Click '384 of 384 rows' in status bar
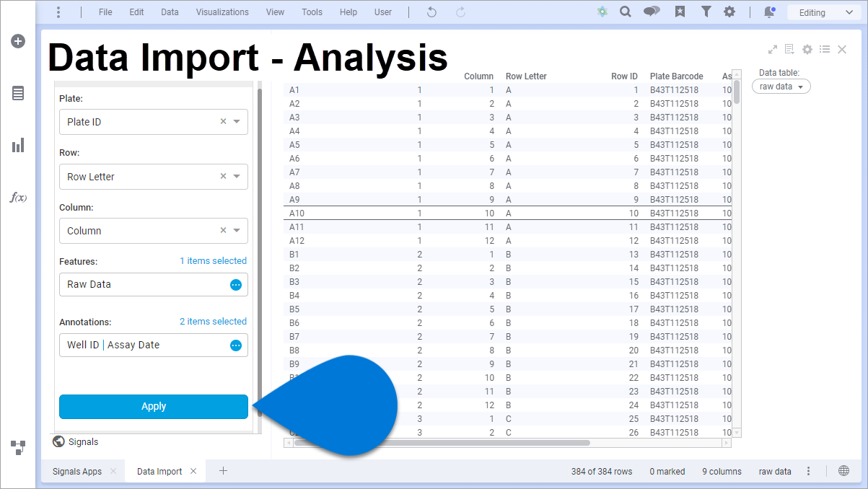868x489 pixels. click(x=602, y=472)
